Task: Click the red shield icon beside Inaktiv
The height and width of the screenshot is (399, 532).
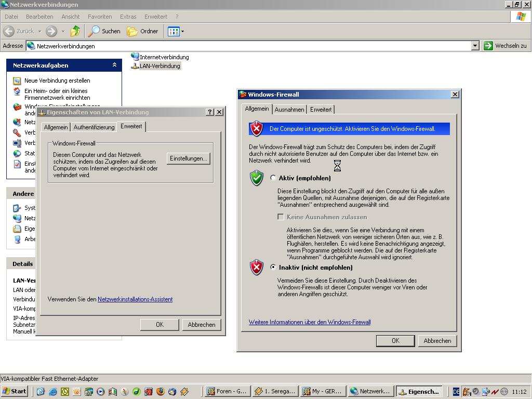Action: [x=257, y=268]
